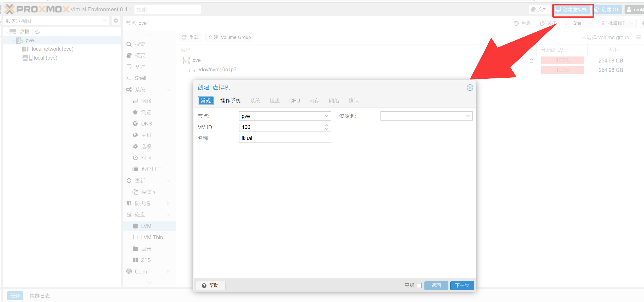
Task: Close the Create VM dialog
Action: coord(470,88)
